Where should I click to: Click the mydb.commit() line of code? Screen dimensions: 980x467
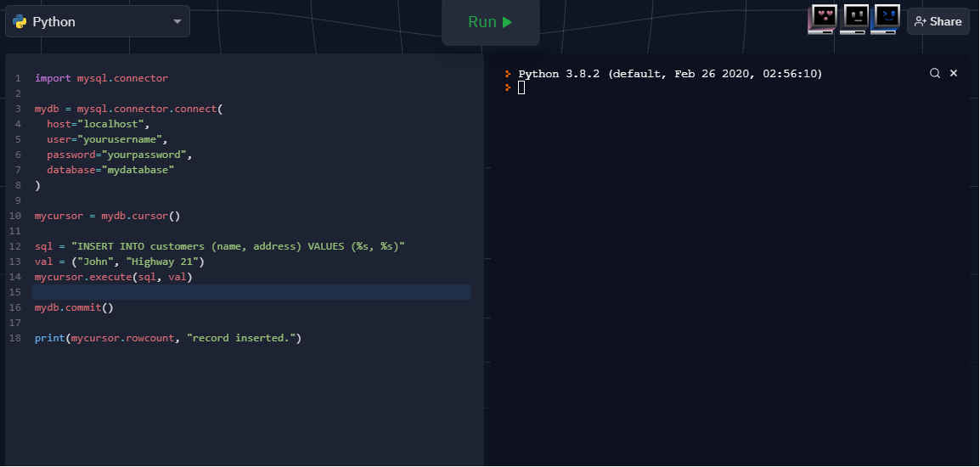(74, 307)
